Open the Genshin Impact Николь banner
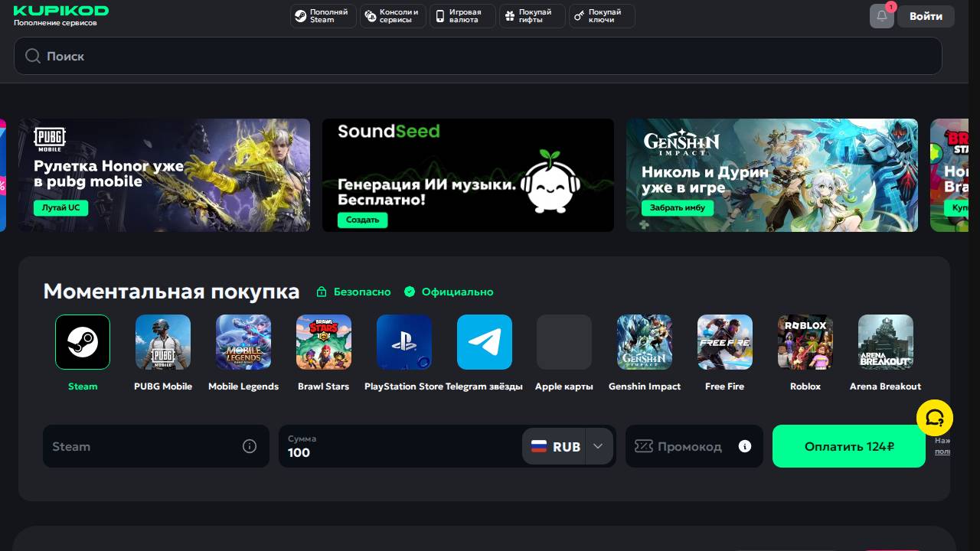Viewport: 980px width, 551px height. point(772,175)
